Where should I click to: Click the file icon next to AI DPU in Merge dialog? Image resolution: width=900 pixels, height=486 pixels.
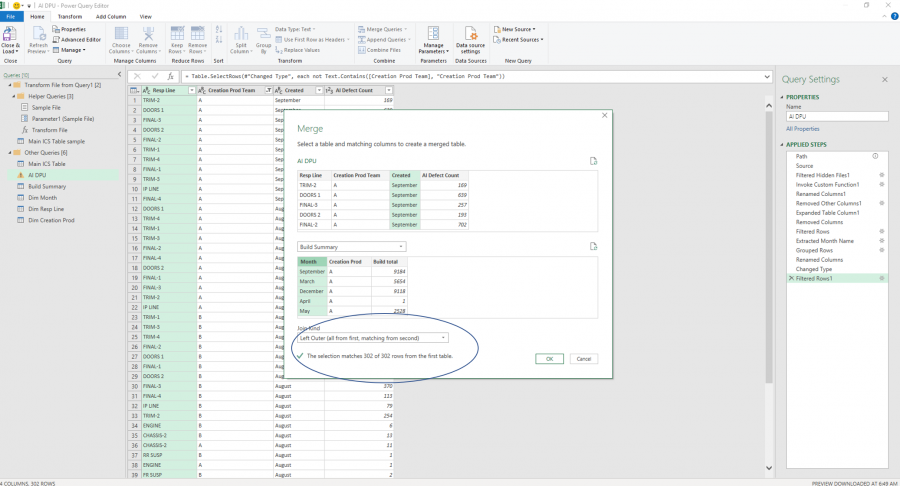tap(593, 161)
